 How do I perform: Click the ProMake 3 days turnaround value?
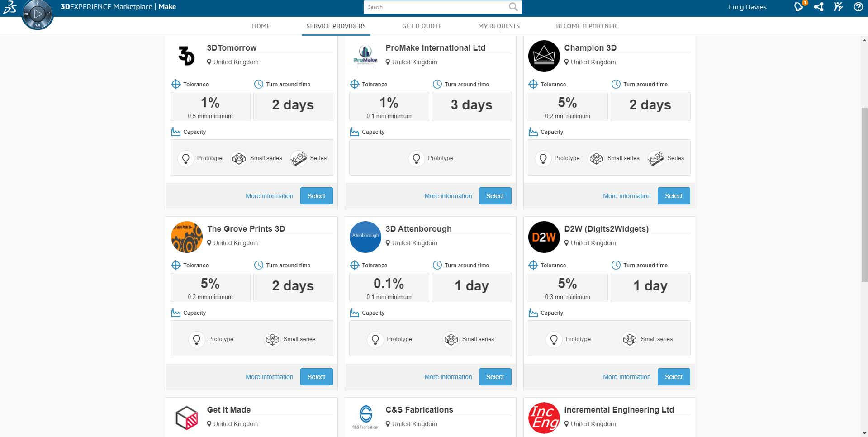[472, 105]
